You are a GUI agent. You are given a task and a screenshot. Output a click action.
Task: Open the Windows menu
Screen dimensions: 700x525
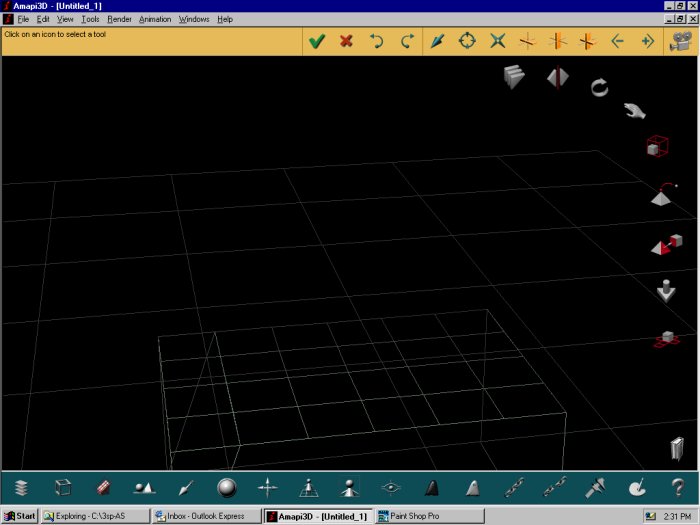(x=194, y=19)
